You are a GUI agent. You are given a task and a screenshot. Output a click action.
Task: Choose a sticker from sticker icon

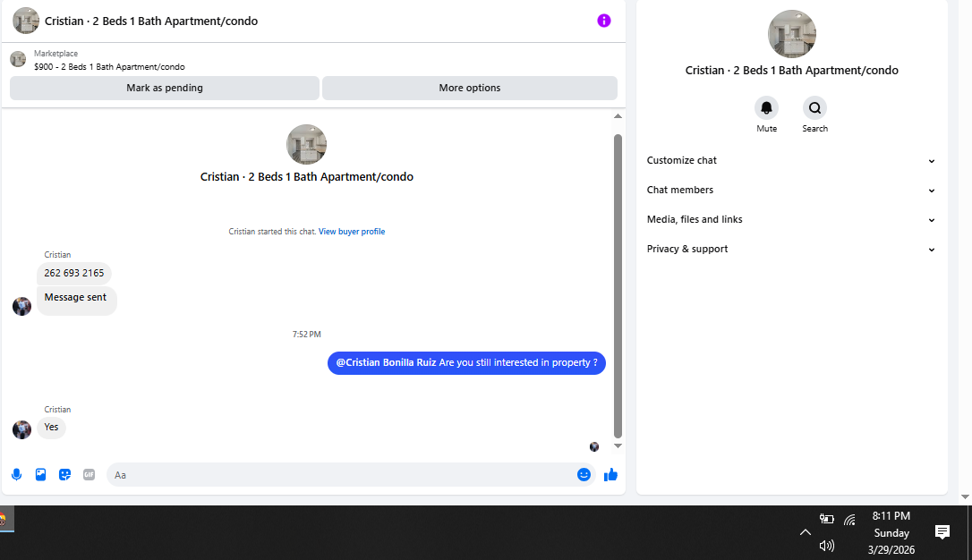pyautogui.click(x=65, y=474)
